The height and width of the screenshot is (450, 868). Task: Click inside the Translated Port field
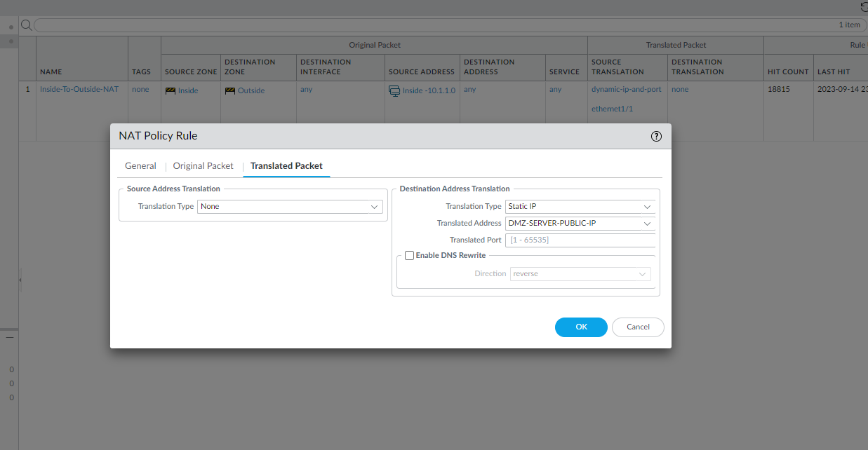click(580, 240)
